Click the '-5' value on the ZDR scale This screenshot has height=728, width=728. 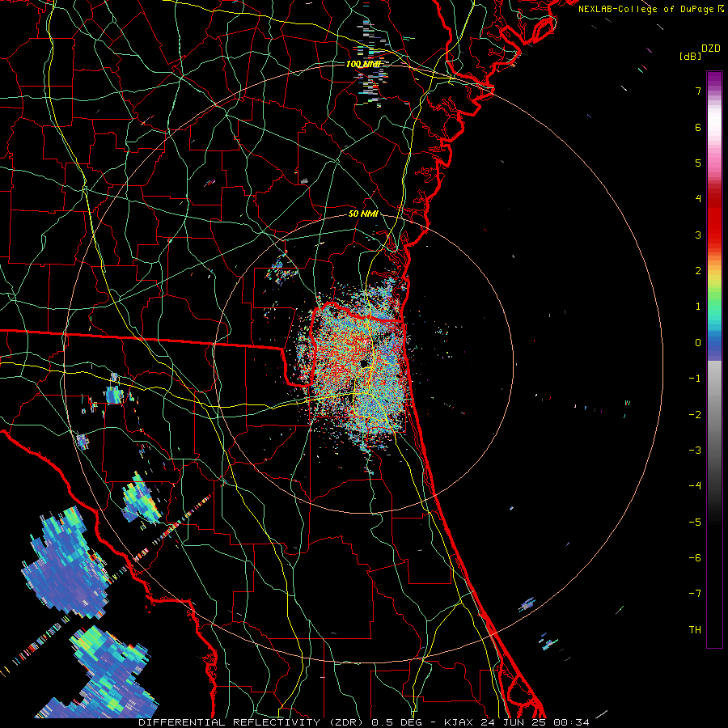coord(695,522)
